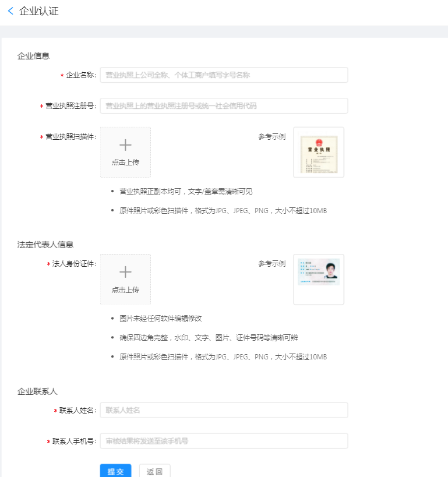
Task: Select the 联系人手机号 text field
Action: point(224,441)
